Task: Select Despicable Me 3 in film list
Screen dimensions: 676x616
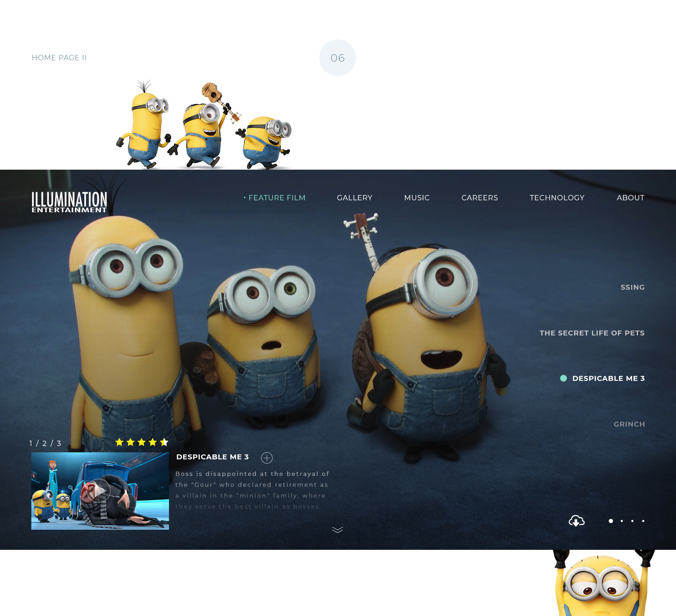Action: 608,378
